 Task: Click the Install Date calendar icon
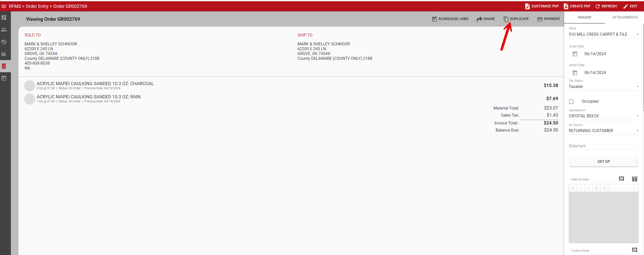575,73
